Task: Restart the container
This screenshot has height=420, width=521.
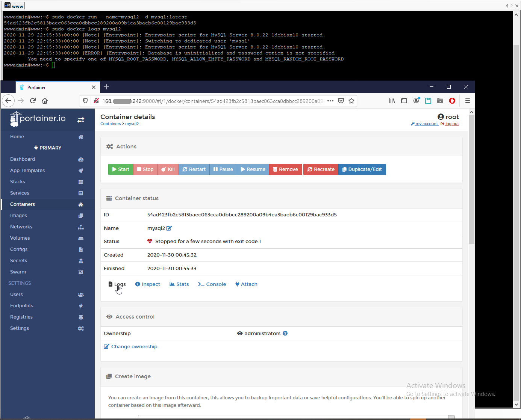Action: pos(194,169)
